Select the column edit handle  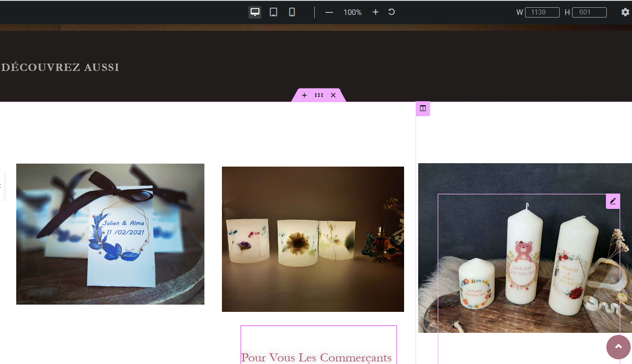[423, 109]
